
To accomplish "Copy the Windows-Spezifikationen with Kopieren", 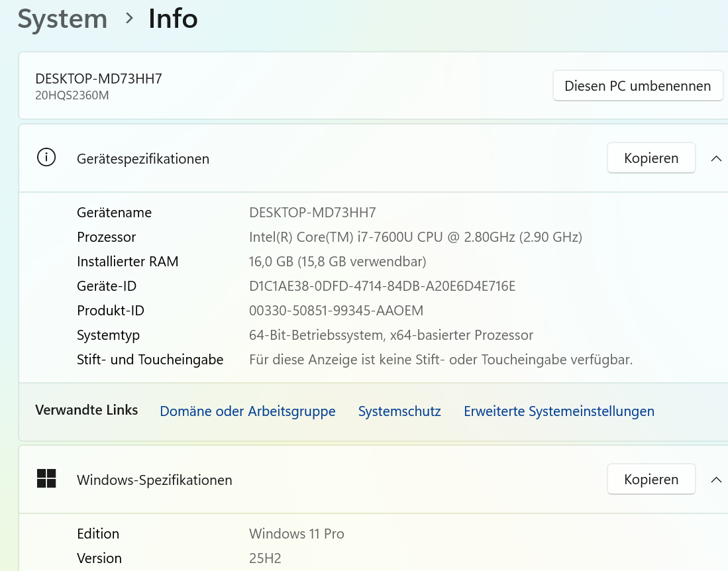I will [x=651, y=479].
